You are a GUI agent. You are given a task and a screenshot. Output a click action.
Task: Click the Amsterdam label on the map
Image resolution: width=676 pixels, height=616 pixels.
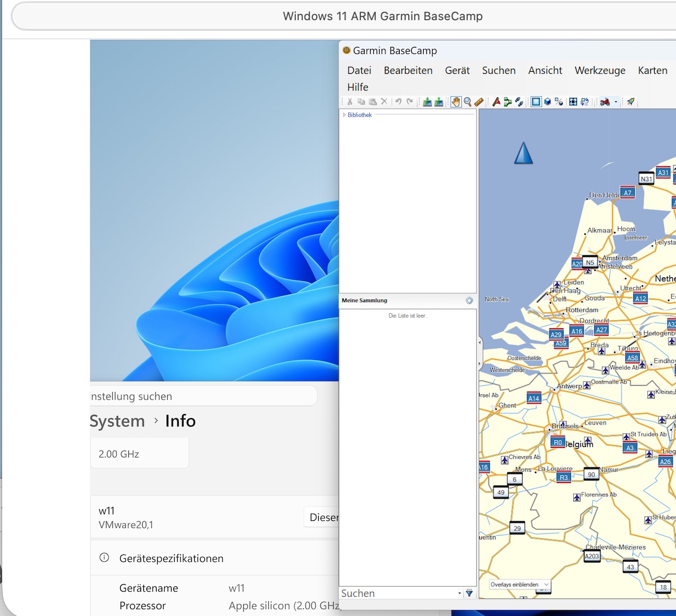620,258
